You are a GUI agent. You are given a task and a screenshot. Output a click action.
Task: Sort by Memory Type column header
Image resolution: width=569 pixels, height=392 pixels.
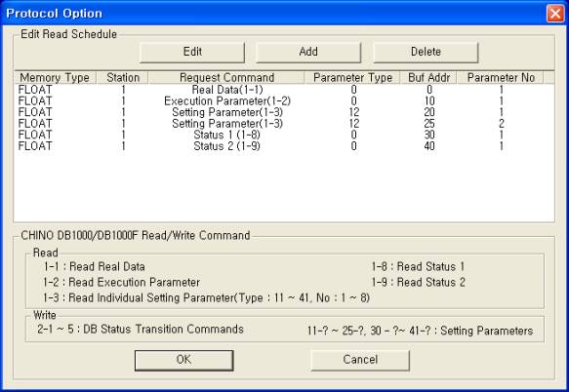click(x=55, y=78)
